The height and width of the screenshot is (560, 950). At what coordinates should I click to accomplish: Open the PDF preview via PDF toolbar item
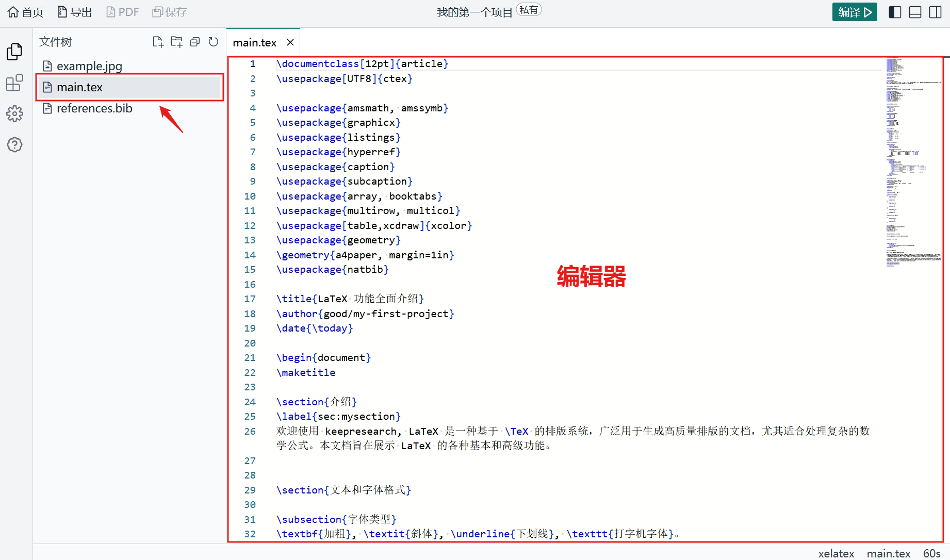[122, 11]
